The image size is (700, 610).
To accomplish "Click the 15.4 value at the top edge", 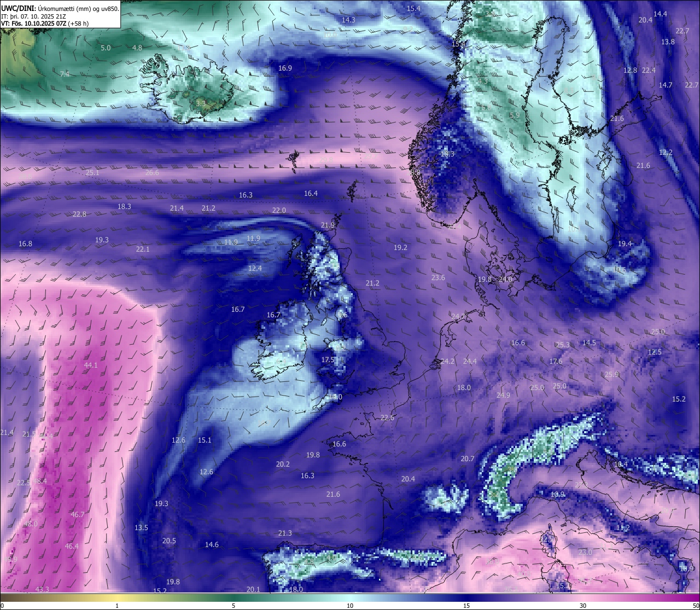I will (x=413, y=8).
